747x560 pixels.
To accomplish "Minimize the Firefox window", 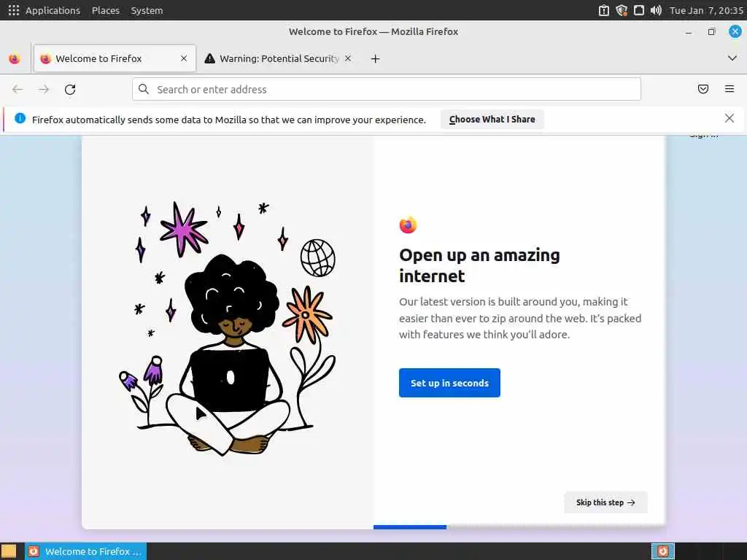I will (x=689, y=32).
